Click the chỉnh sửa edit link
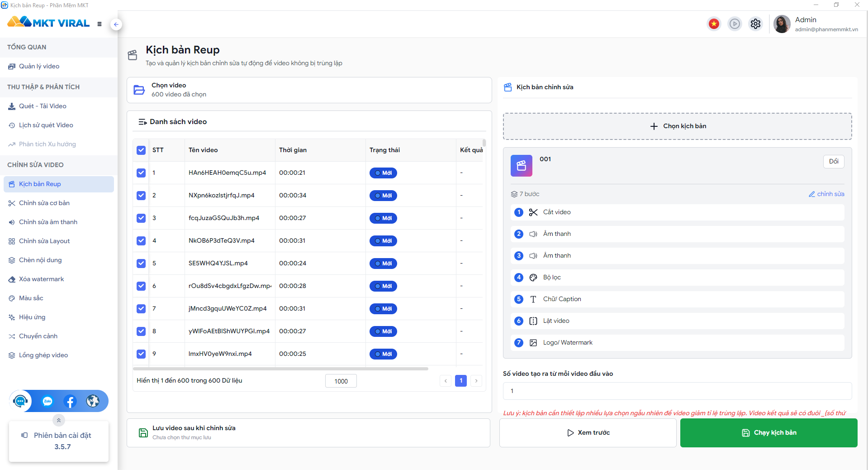This screenshot has width=868, height=470. click(826, 194)
